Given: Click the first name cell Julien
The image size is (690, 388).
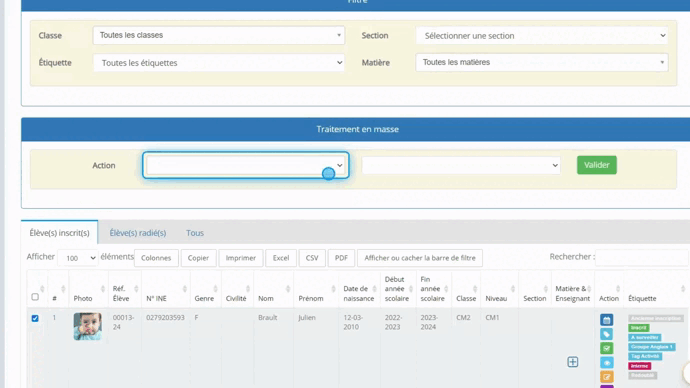Looking at the screenshot, I should [307, 317].
